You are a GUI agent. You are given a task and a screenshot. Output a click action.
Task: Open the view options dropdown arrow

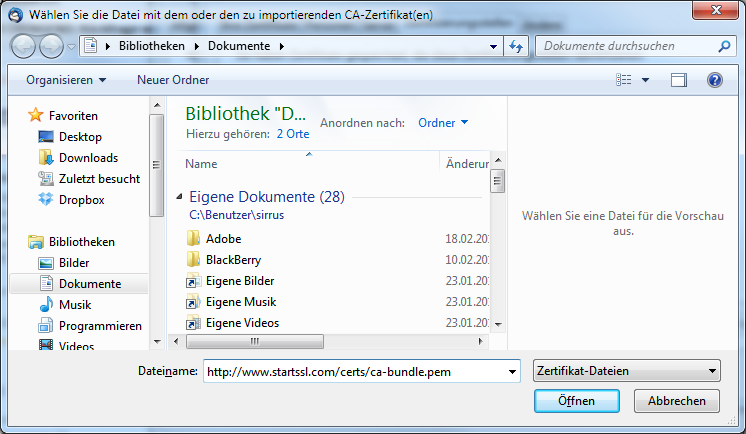(x=645, y=80)
